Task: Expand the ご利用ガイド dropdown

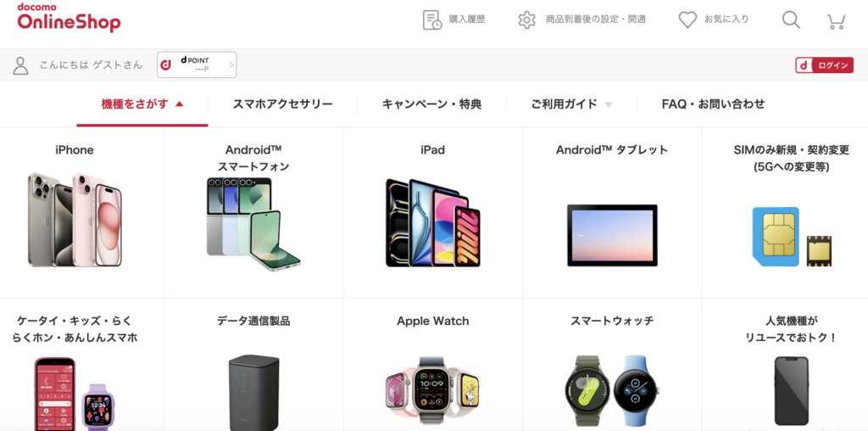Action: (x=572, y=104)
